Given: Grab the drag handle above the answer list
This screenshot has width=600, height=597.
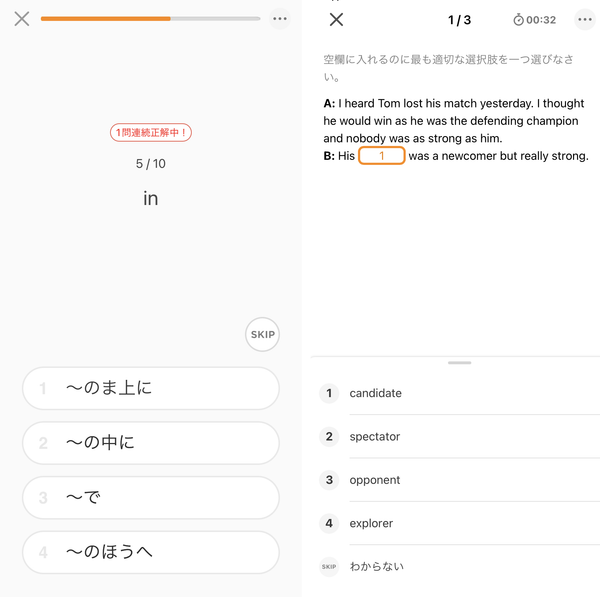Looking at the screenshot, I should (x=460, y=362).
